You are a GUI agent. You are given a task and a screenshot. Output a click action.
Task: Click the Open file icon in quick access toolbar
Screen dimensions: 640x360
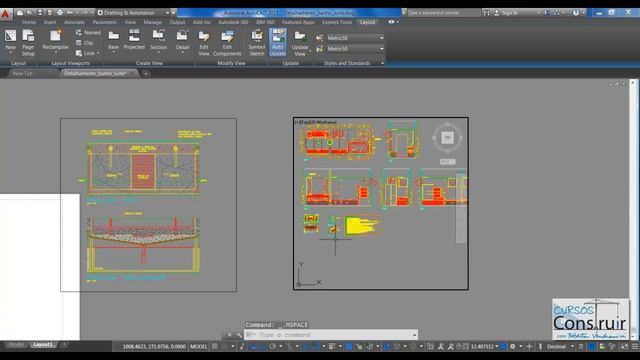click(x=29, y=13)
